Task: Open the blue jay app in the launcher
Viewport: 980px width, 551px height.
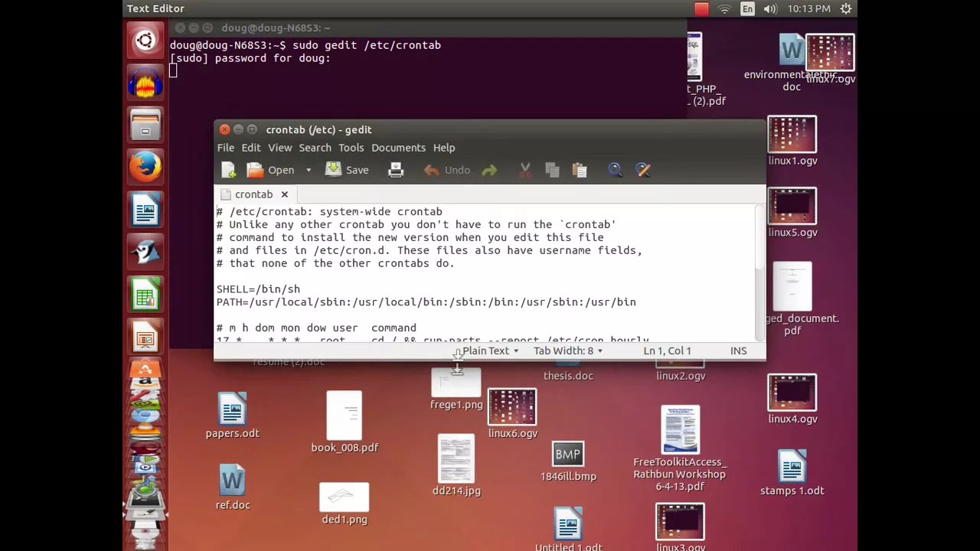Action: point(145,251)
